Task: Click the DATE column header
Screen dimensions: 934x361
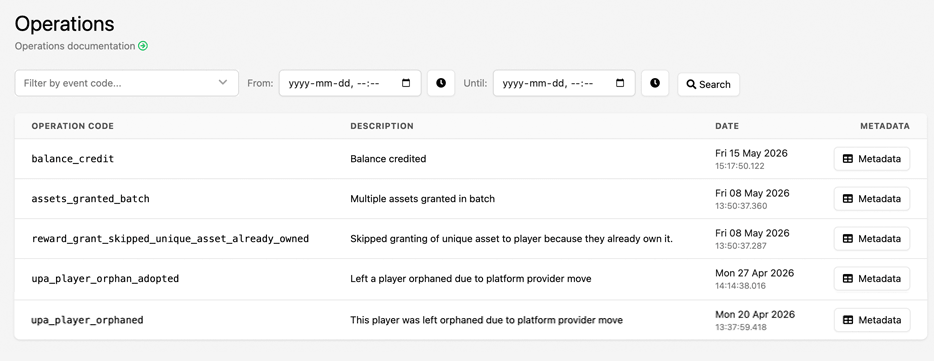Action: coord(727,126)
